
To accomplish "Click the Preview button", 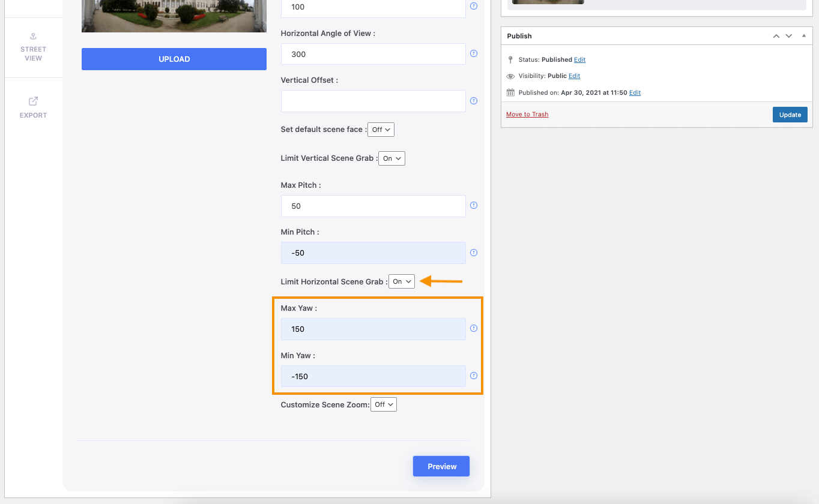I will [x=442, y=466].
